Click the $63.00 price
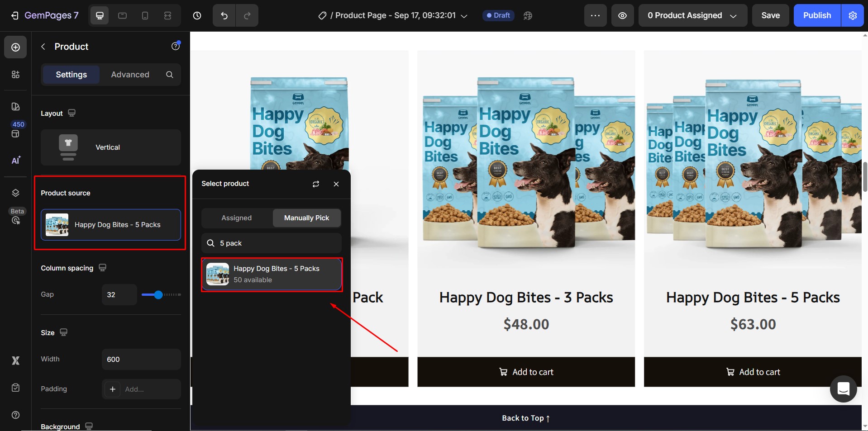The width and height of the screenshot is (868, 431). tap(753, 324)
